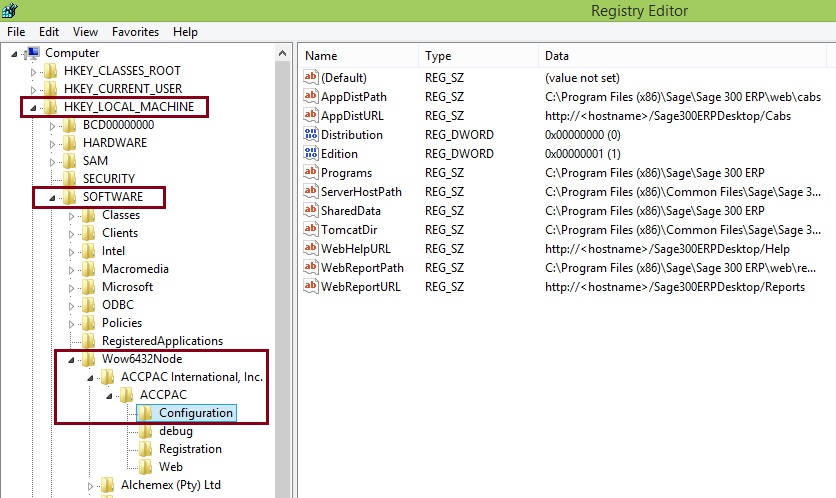Click the Computer icon at tree root
Viewport: 836px width, 498px height.
point(33,53)
